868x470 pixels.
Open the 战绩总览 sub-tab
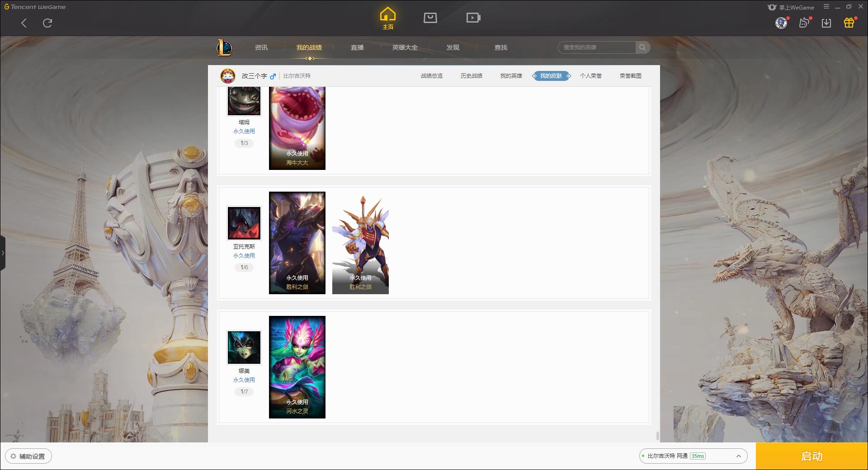click(432, 76)
